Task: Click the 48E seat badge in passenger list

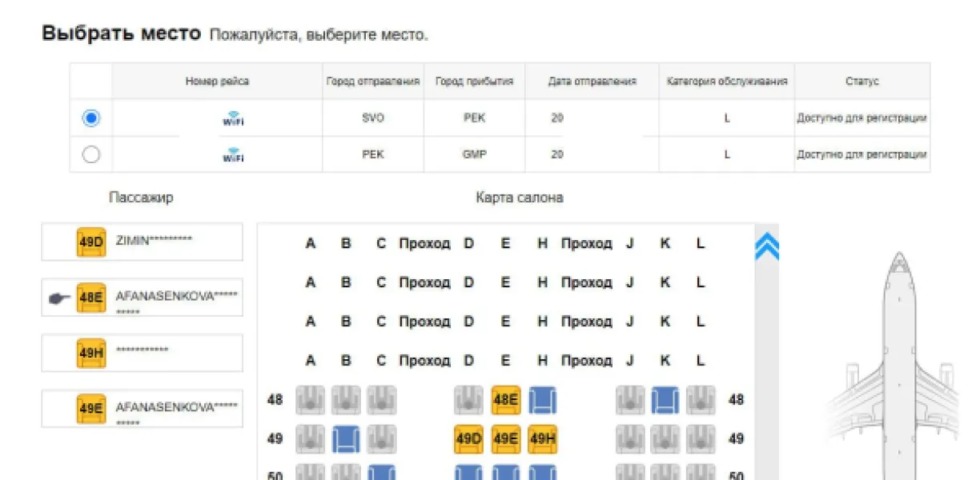Action: [x=91, y=298]
